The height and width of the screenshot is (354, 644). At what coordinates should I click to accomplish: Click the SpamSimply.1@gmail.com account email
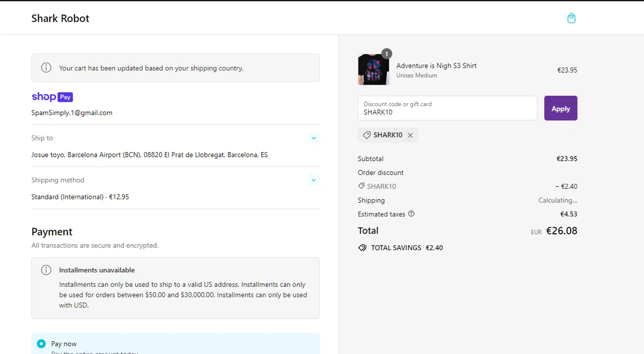coord(72,113)
